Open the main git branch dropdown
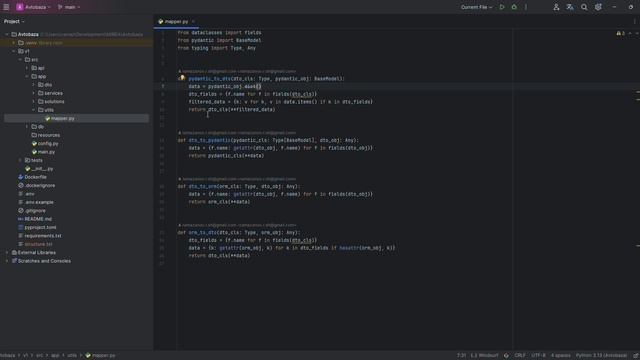640x360 pixels. point(69,7)
